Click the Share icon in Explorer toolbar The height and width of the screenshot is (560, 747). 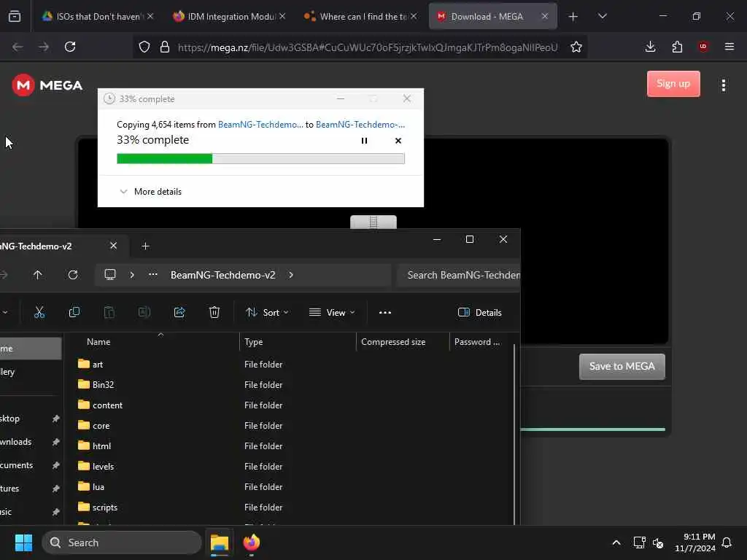point(179,312)
